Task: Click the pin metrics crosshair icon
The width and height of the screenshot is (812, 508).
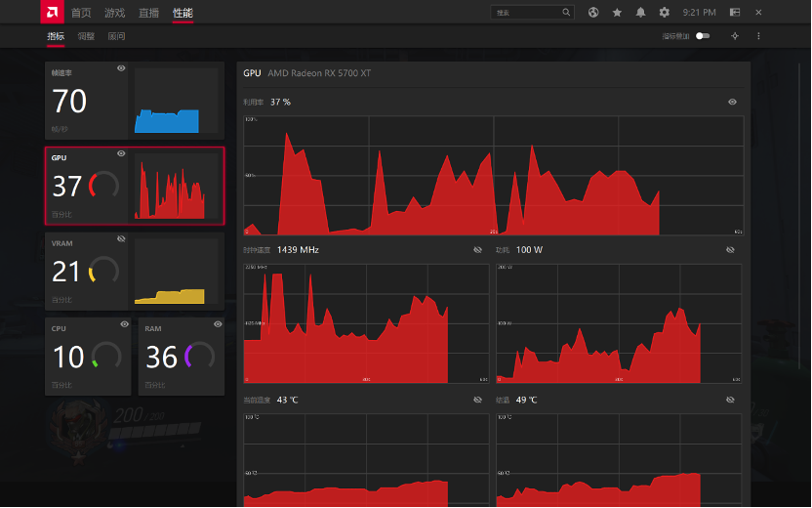Action: (x=735, y=36)
